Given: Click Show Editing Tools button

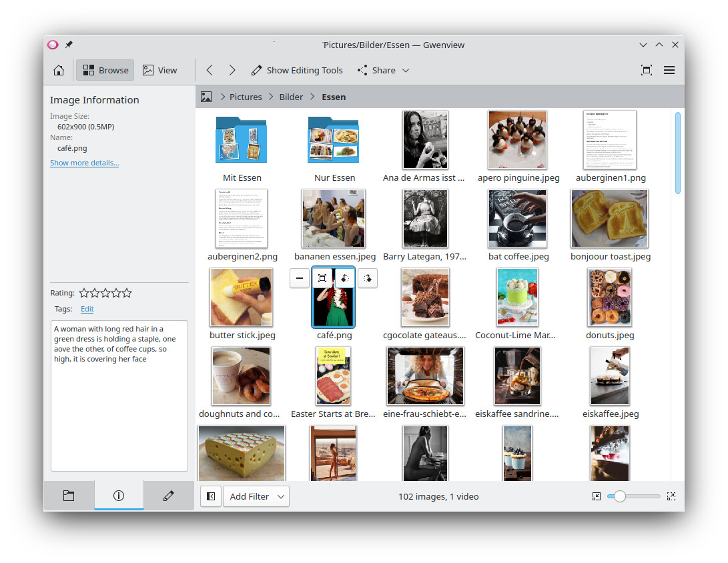Looking at the screenshot, I should click(297, 70).
